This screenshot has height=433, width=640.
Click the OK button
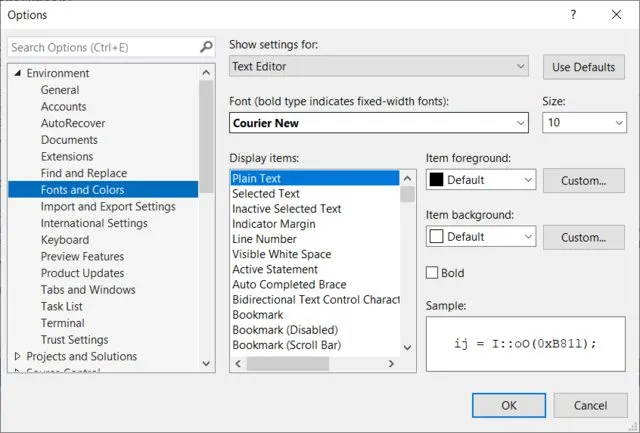508,405
